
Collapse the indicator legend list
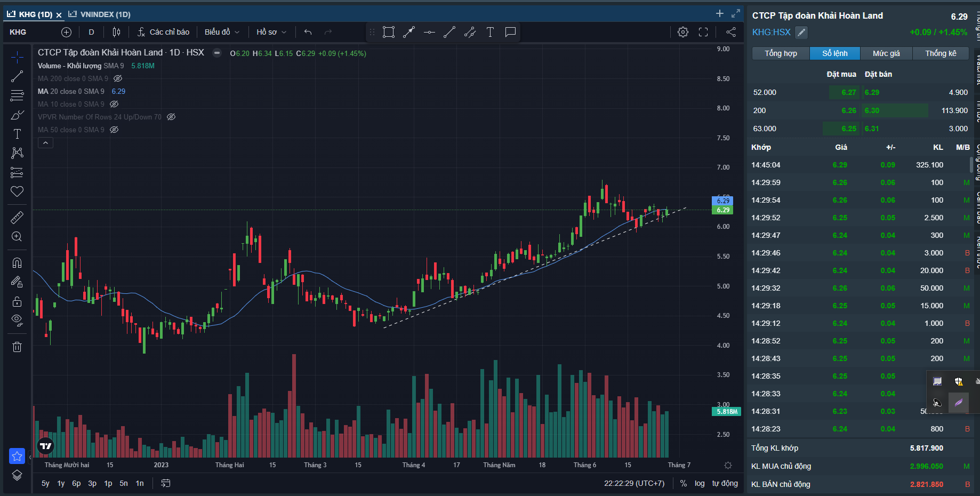(x=45, y=143)
